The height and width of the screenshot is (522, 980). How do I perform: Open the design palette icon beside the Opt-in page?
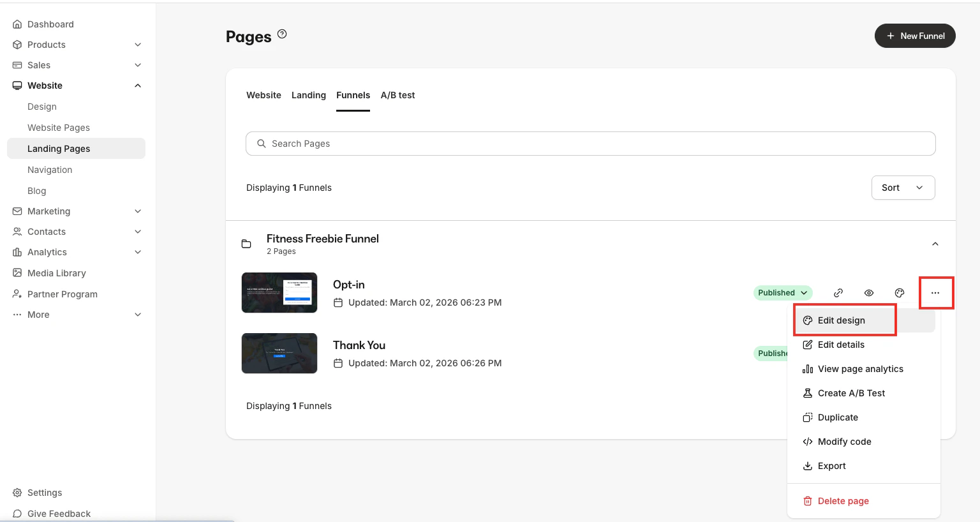point(900,292)
